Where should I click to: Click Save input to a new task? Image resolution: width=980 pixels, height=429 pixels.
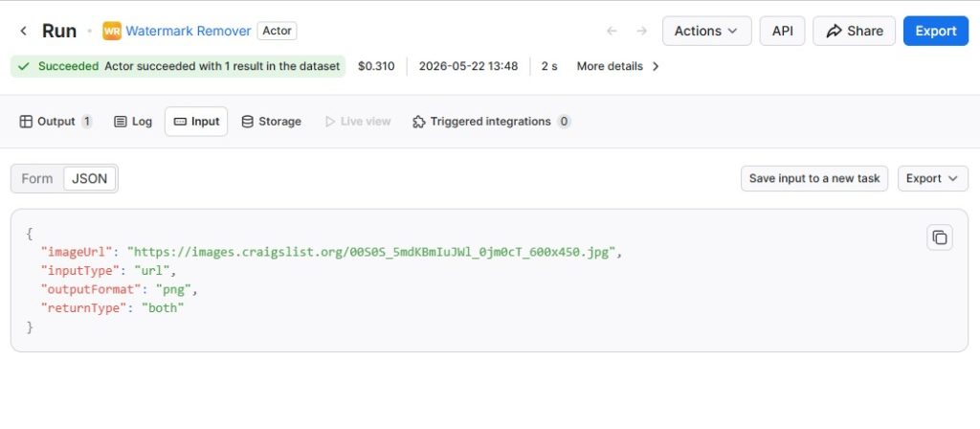click(x=814, y=178)
